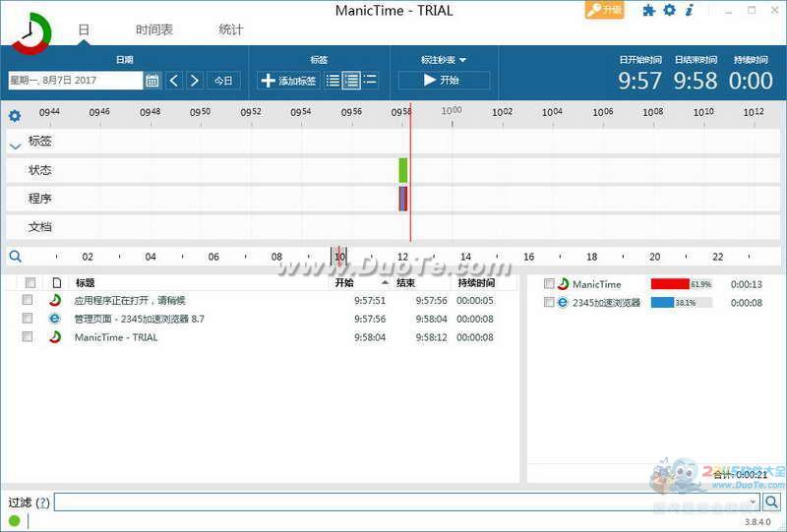The image size is (787, 532).
Task: Collapse the 标签 timeline section chevron
Action: 15,146
